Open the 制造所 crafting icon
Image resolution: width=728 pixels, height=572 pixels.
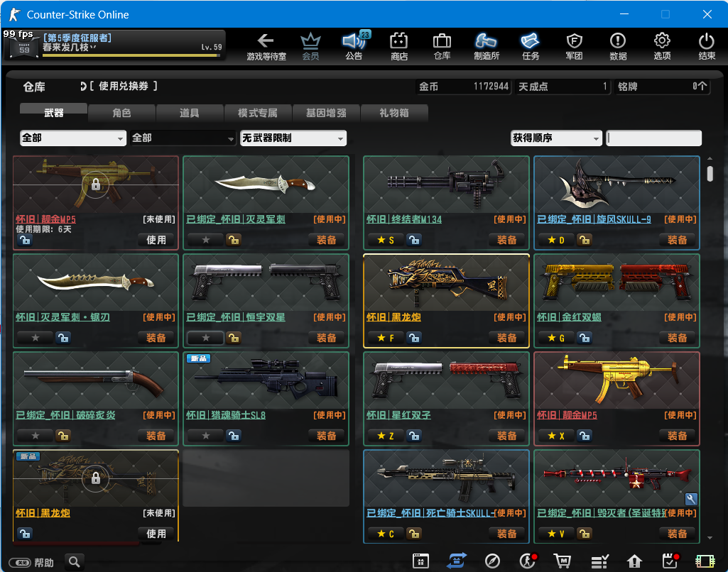(486, 46)
